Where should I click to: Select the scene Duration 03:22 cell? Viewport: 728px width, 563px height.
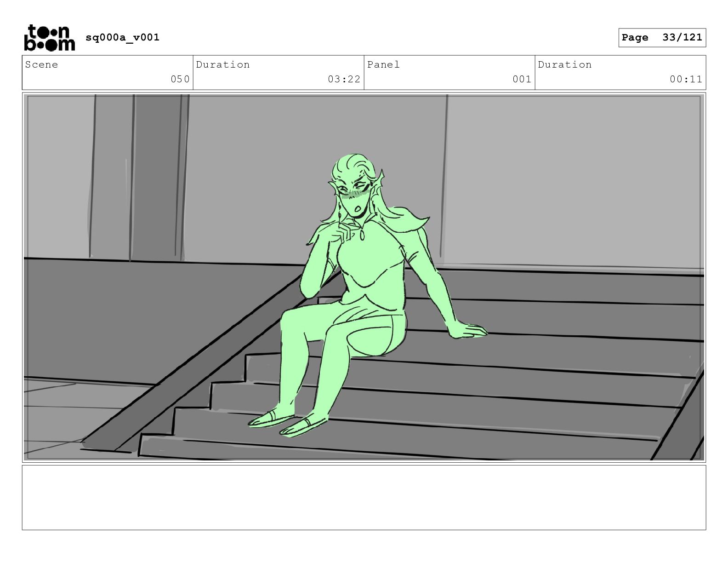click(x=279, y=73)
